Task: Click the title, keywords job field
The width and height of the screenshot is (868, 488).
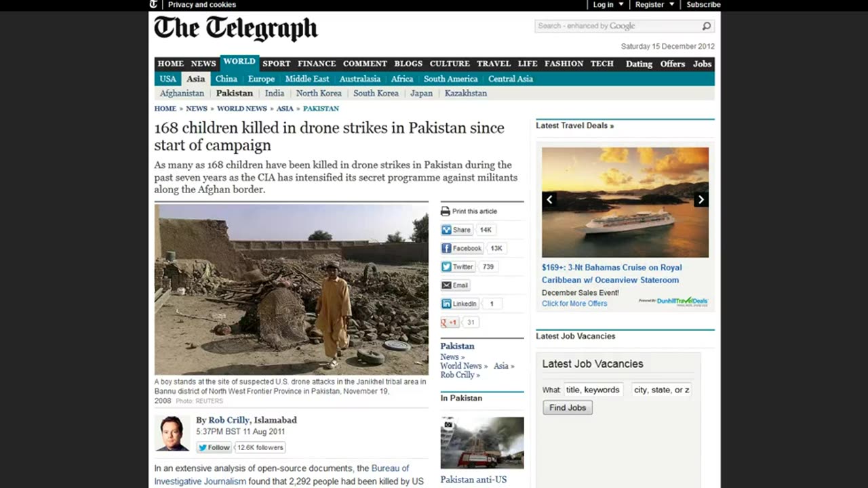Action: click(x=593, y=390)
